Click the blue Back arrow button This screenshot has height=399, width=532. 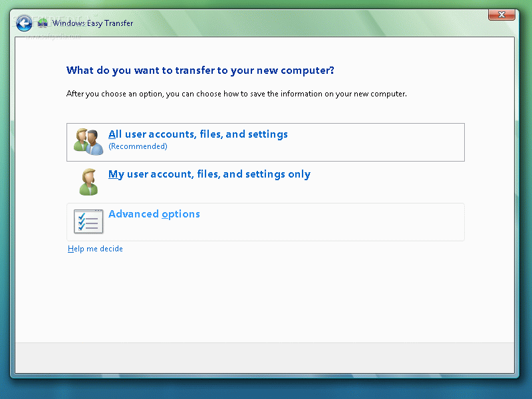pyautogui.click(x=24, y=23)
